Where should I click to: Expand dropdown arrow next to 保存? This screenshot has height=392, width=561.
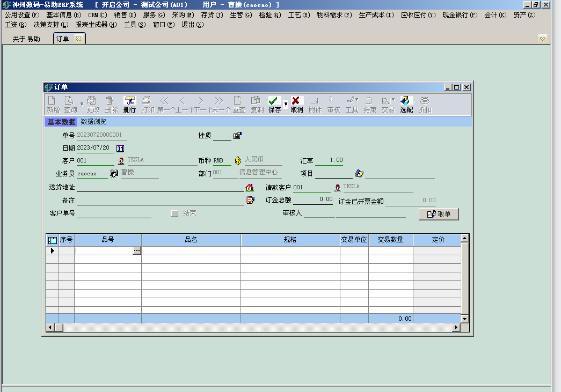tap(286, 105)
